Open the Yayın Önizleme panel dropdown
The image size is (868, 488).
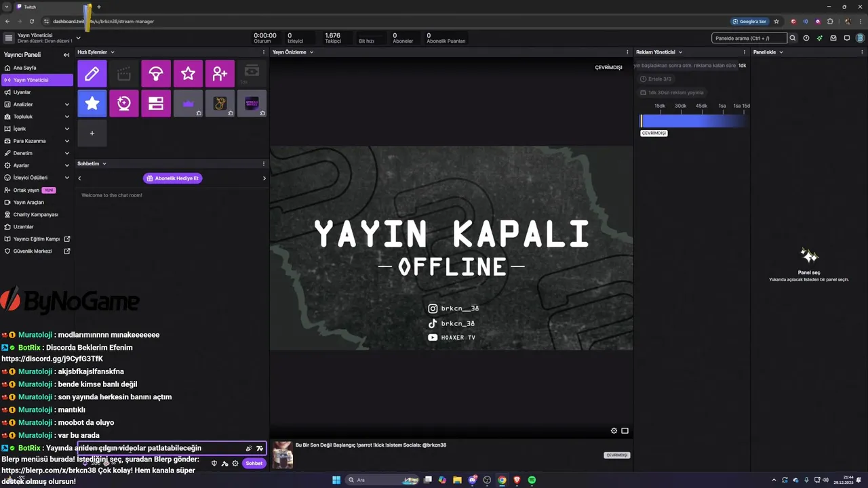[311, 52]
